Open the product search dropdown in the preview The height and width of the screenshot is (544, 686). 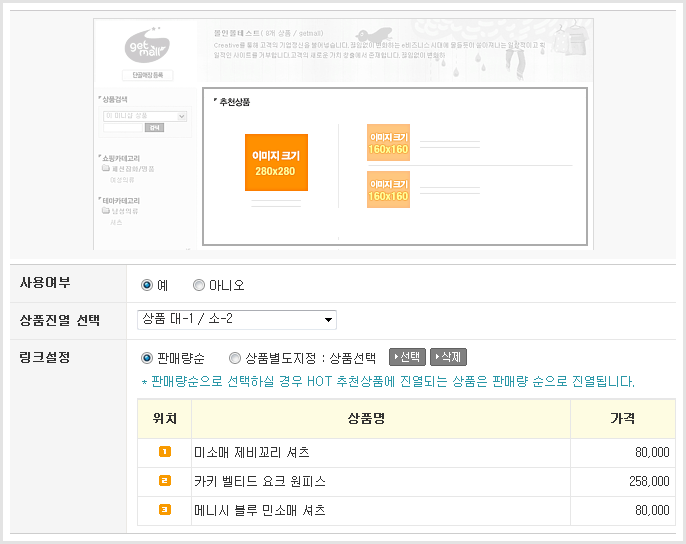click(x=145, y=116)
